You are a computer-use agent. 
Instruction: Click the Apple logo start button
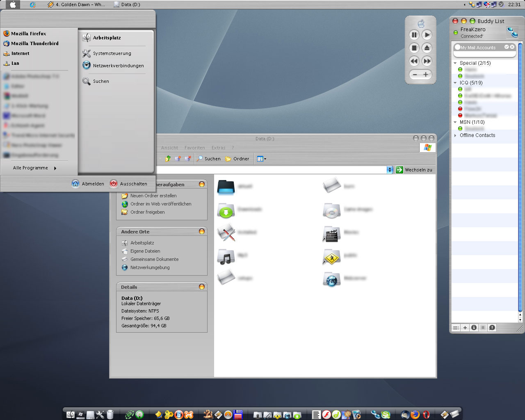[x=13, y=5]
